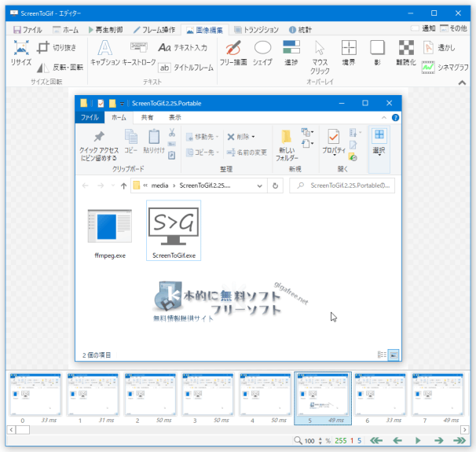Image resolution: width=476 pixels, height=452 pixels.
Task: Choose the フリー描画 free drawing tool
Action: tap(233, 53)
